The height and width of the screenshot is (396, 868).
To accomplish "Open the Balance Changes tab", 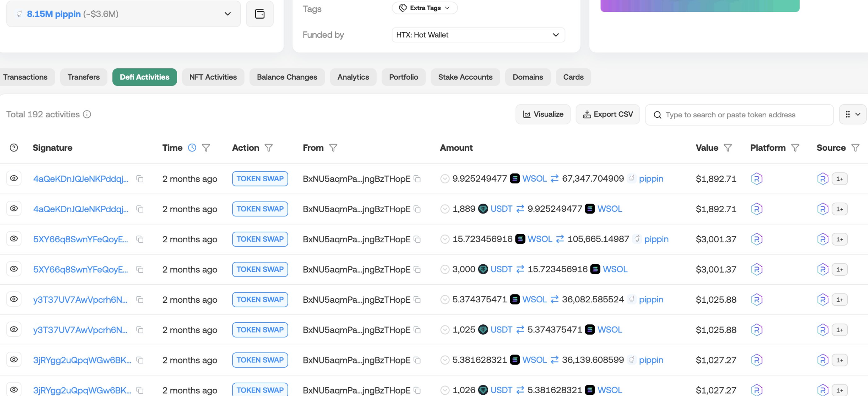I will coord(287,77).
